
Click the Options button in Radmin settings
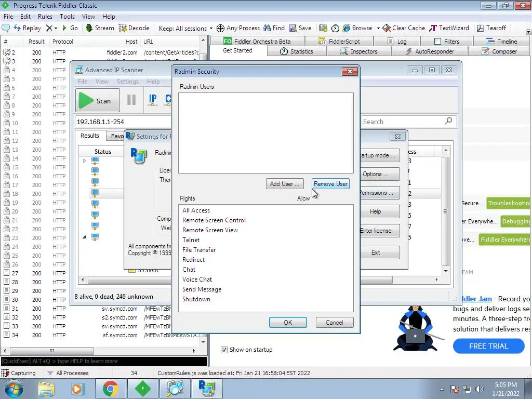click(380, 174)
